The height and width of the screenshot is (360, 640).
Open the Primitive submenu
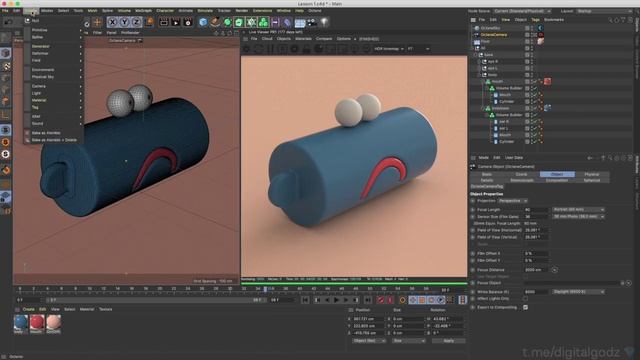point(54,30)
